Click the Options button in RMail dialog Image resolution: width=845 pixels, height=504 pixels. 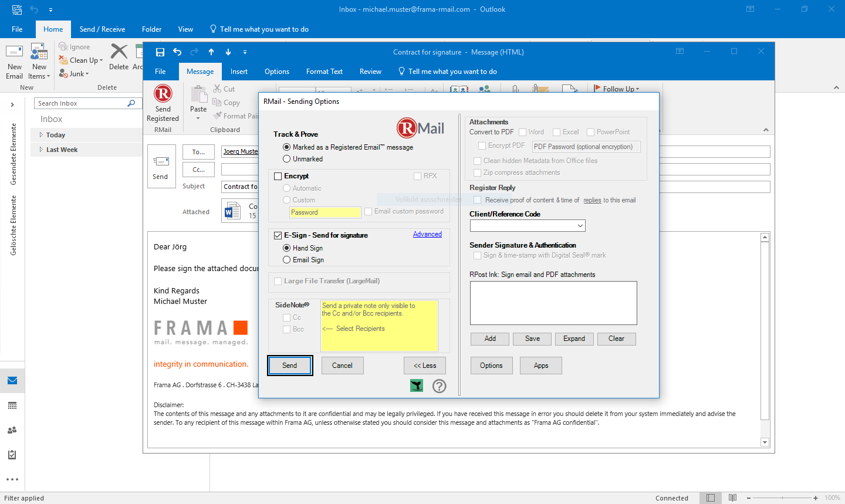[x=491, y=366]
